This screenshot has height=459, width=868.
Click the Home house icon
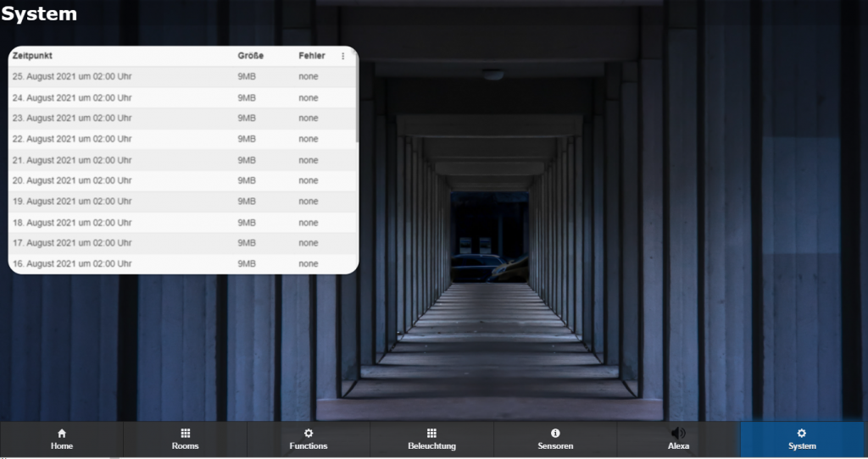[x=61, y=433]
